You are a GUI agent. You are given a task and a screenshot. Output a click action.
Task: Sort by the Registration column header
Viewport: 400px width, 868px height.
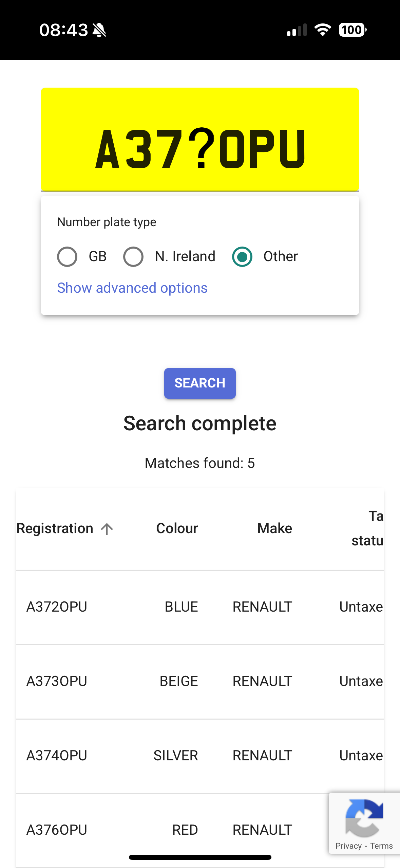pos(55,528)
